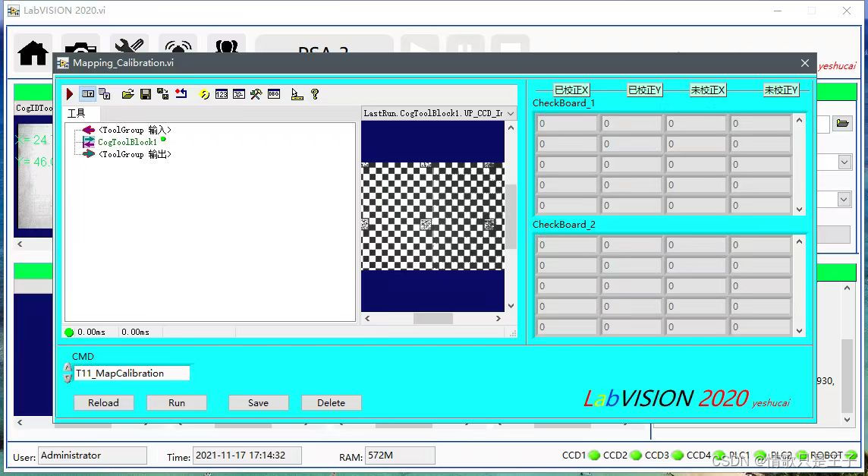Viewport: 868px width, 476px height.
Task: Open the dropdown beside the CheckBoard panel
Action: pyautogui.click(x=843, y=162)
